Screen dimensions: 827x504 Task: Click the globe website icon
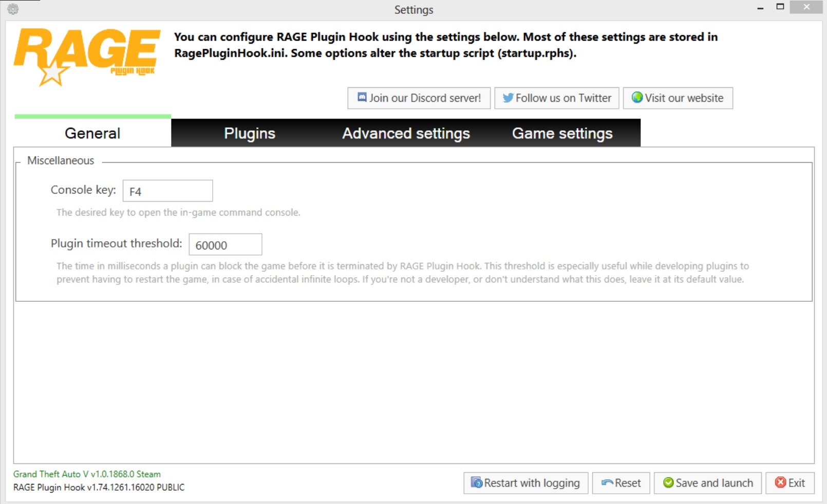tap(637, 97)
